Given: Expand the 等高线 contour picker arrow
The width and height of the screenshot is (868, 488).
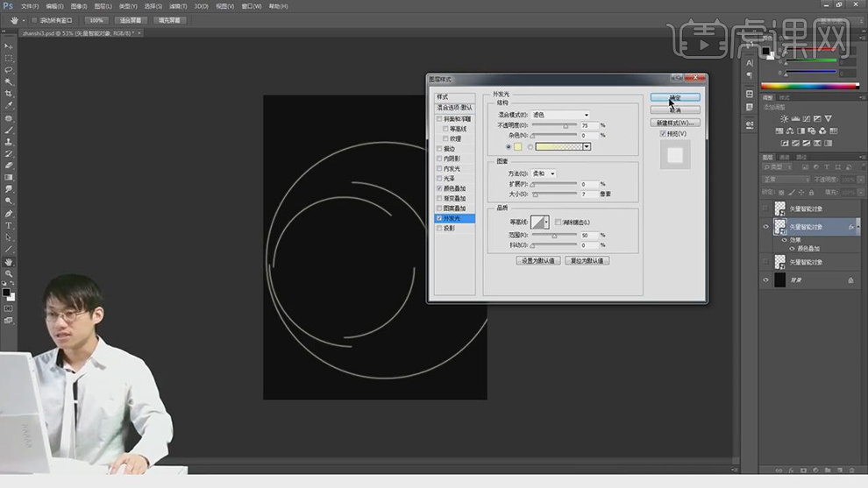Looking at the screenshot, I should (x=547, y=223).
